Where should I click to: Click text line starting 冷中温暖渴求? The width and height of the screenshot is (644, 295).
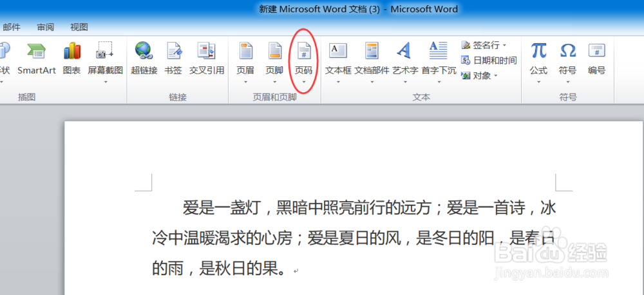point(354,238)
